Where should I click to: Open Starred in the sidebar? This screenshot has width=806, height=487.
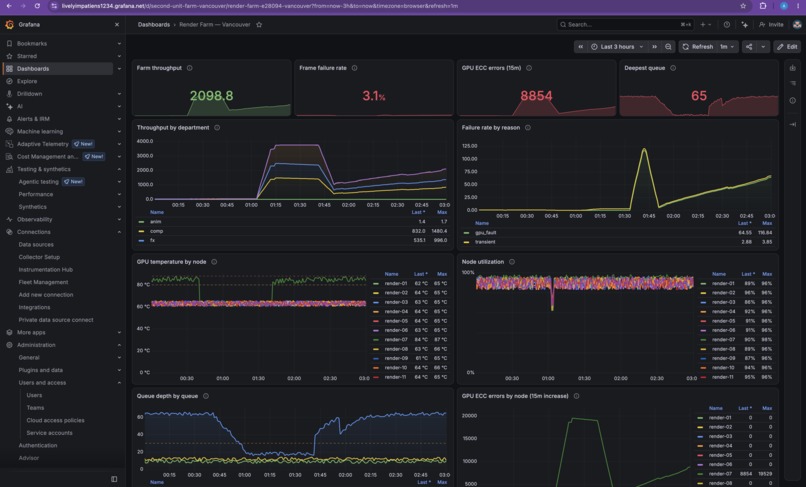pos(27,56)
